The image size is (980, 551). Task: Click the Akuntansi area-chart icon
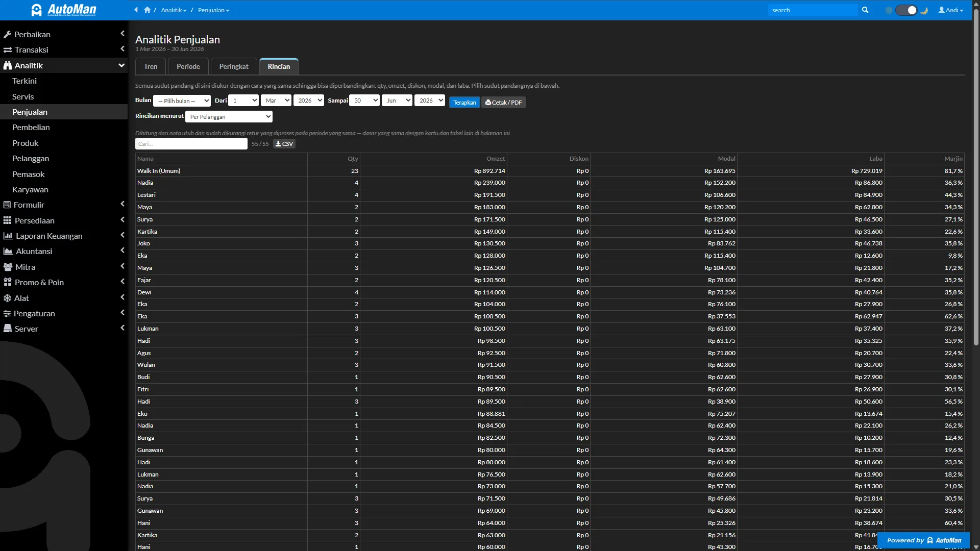coord(8,252)
